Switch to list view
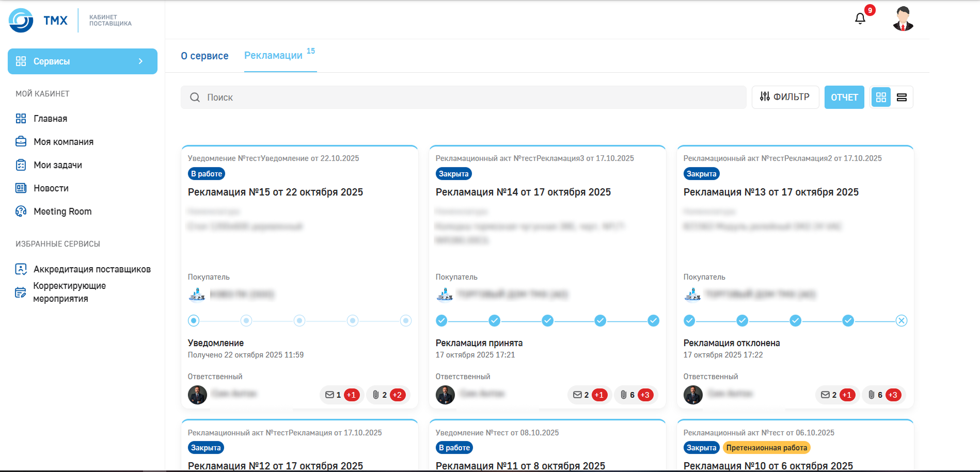Image resolution: width=980 pixels, height=472 pixels. click(x=902, y=97)
